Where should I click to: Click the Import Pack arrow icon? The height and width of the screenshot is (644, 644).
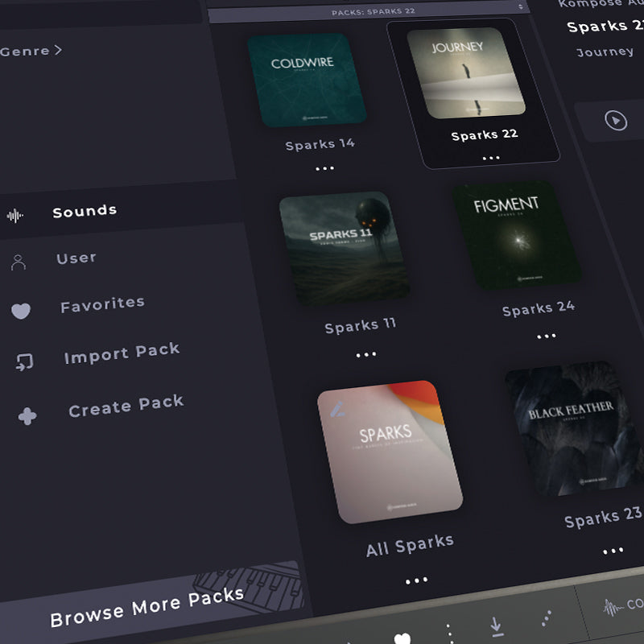click(x=25, y=362)
